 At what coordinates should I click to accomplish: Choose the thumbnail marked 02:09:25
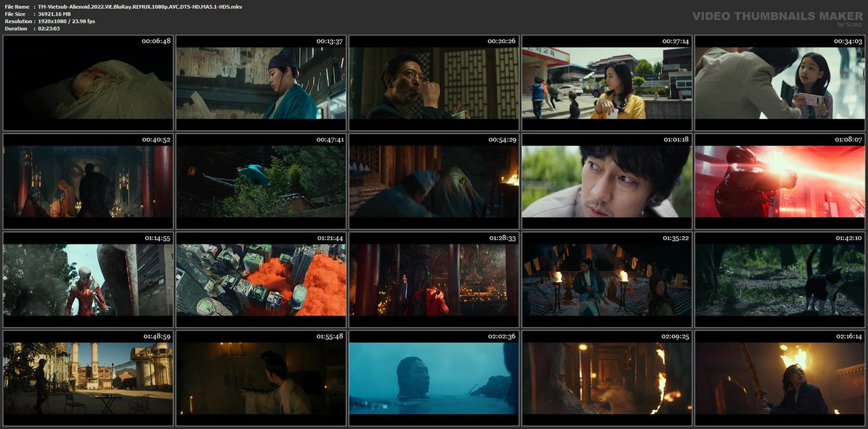click(607, 378)
